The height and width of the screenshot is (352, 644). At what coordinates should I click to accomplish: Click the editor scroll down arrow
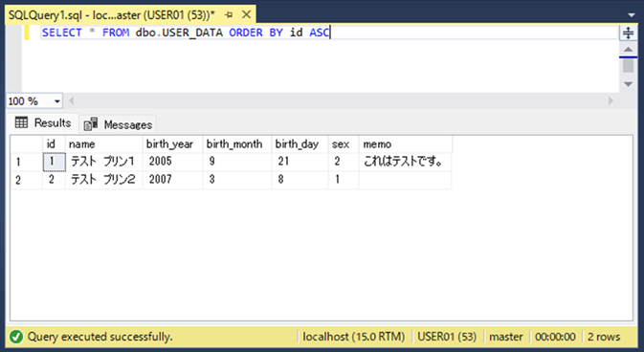[x=628, y=84]
